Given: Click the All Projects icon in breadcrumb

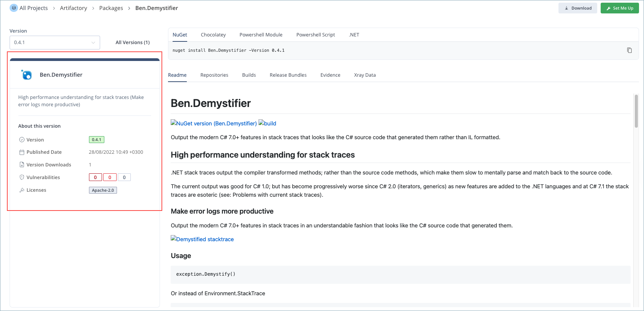Looking at the screenshot, I should [x=14, y=8].
